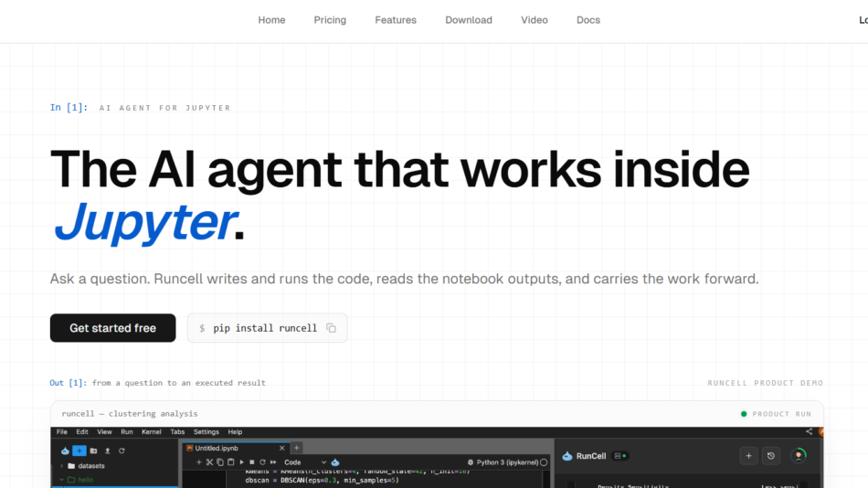868x488 pixels.
Task: Copy the pip install runcell command
Action: click(x=331, y=328)
